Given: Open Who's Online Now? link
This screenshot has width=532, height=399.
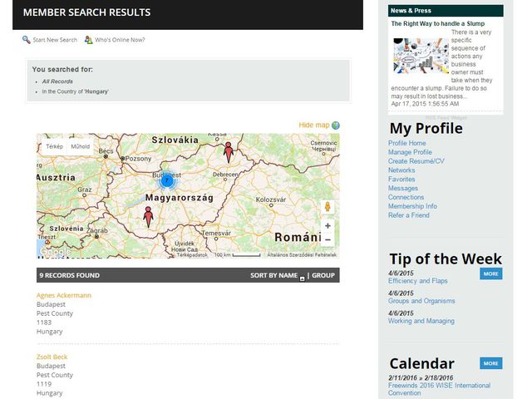Looking at the screenshot, I should pos(120,40).
